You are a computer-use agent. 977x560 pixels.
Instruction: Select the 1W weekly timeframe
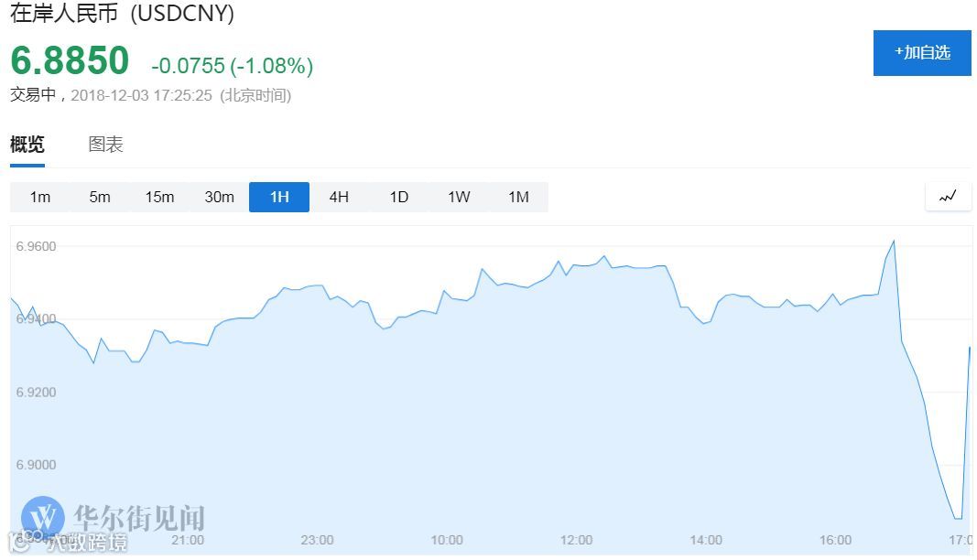(459, 197)
